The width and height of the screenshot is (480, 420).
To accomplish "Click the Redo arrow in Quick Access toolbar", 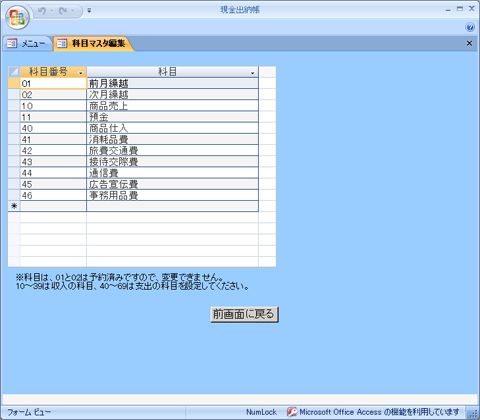I will 63,11.
